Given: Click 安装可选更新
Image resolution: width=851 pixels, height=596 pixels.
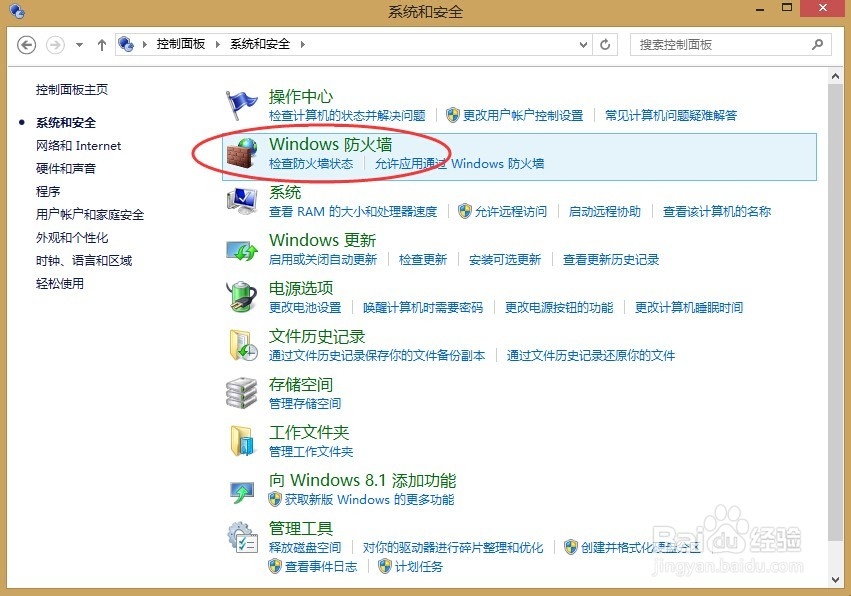Looking at the screenshot, I should pyautogui.click(x=505, y=259).
